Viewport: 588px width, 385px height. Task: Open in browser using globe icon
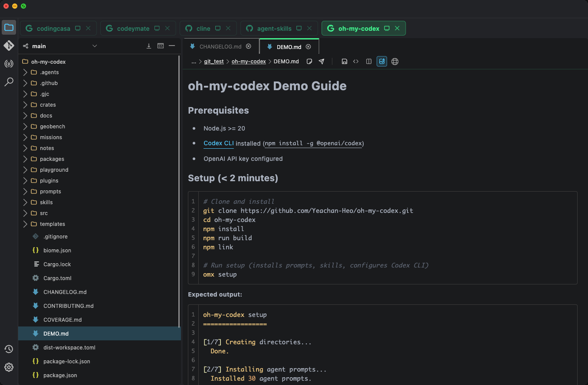(x=395, y=62)
